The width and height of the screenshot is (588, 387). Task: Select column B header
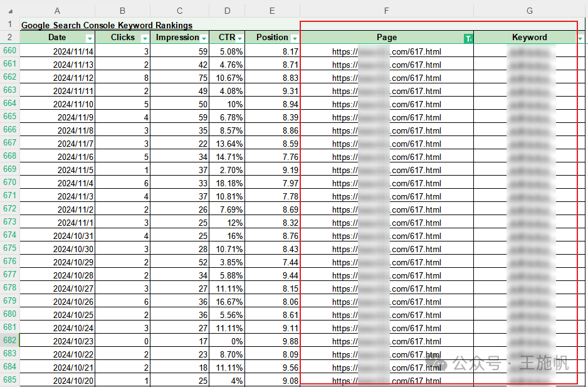123,11
